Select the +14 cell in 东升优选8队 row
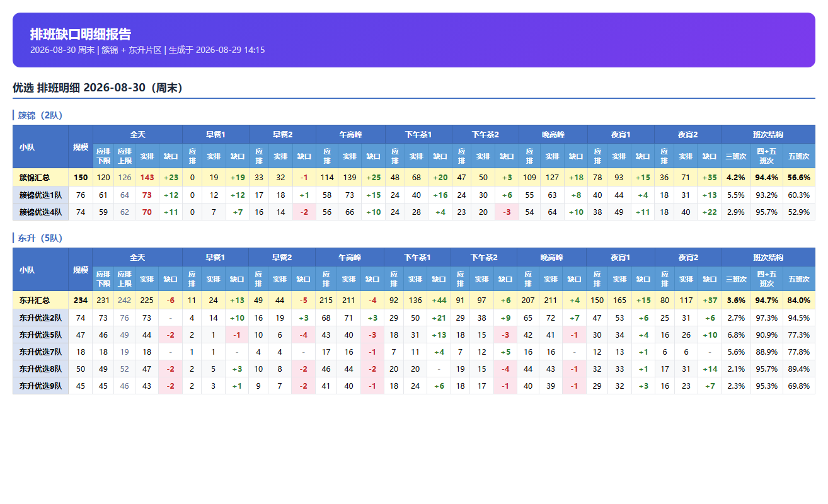 point(710,369)
